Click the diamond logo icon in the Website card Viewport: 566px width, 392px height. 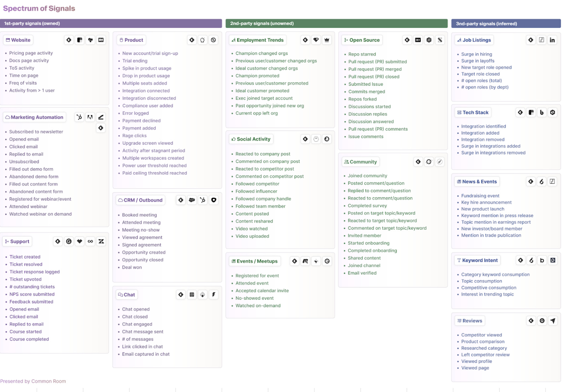coord(69,40)
